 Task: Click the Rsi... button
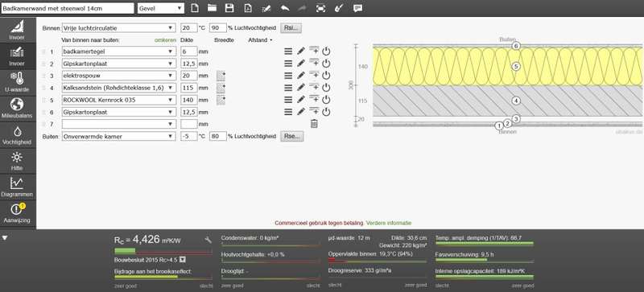291,28
